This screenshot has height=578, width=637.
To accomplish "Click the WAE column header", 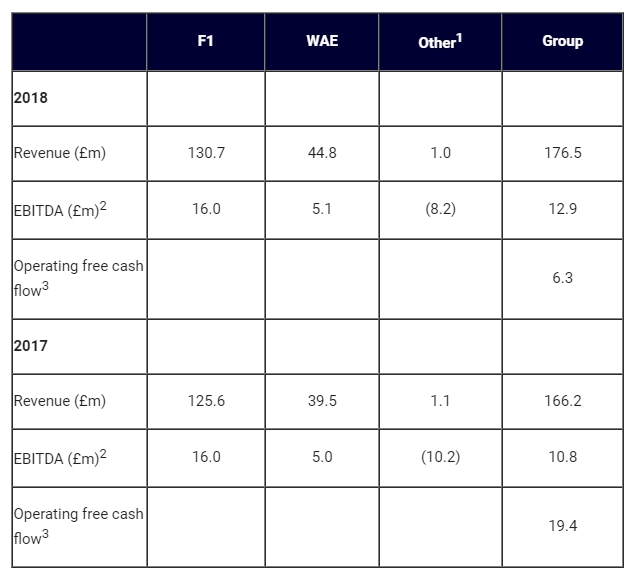I will coord(321,42).
